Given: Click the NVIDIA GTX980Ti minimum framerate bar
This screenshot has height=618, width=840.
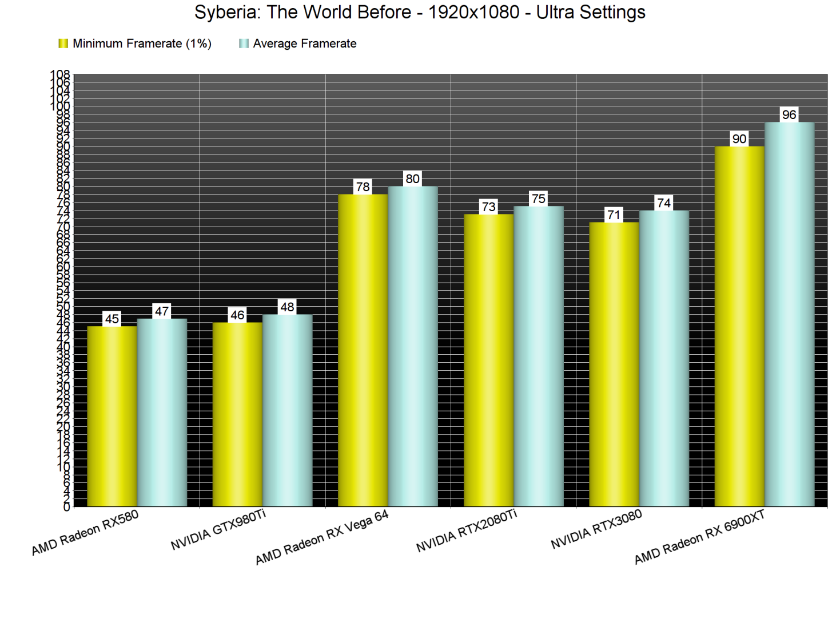Looking at the screenshot, I should point(237,414).
